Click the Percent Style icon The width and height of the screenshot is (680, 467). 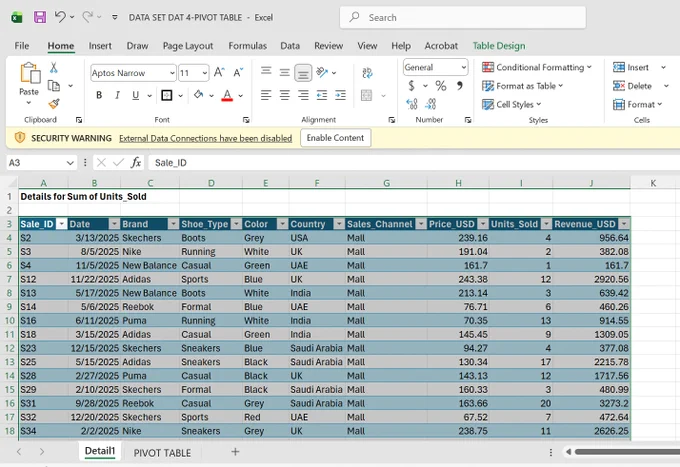click(441, 86)
